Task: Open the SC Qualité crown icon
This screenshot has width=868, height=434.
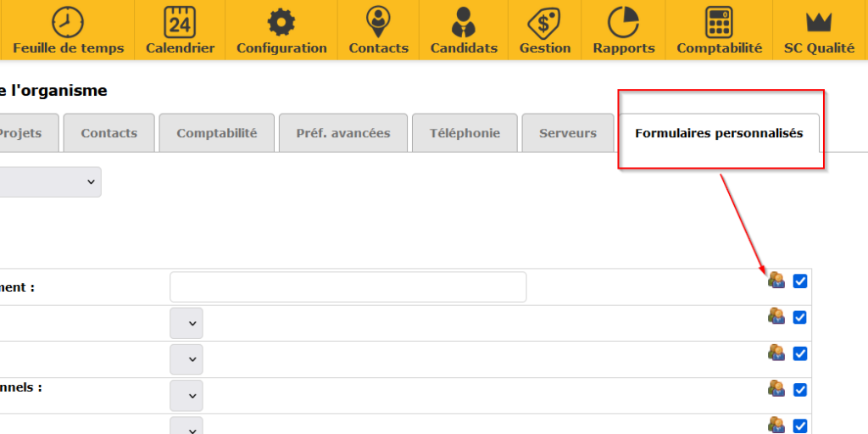Action: (x=819, y=22)
